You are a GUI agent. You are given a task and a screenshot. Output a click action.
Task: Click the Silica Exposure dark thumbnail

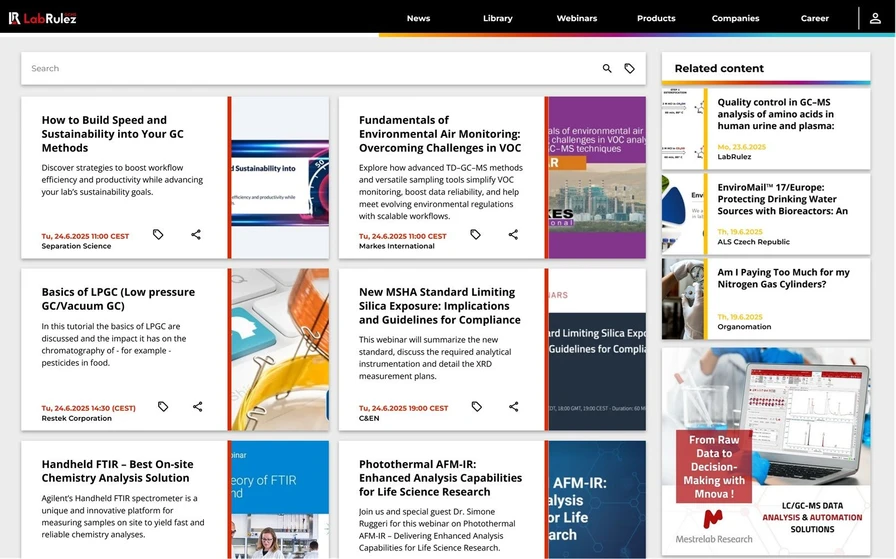tap(597, 349)
